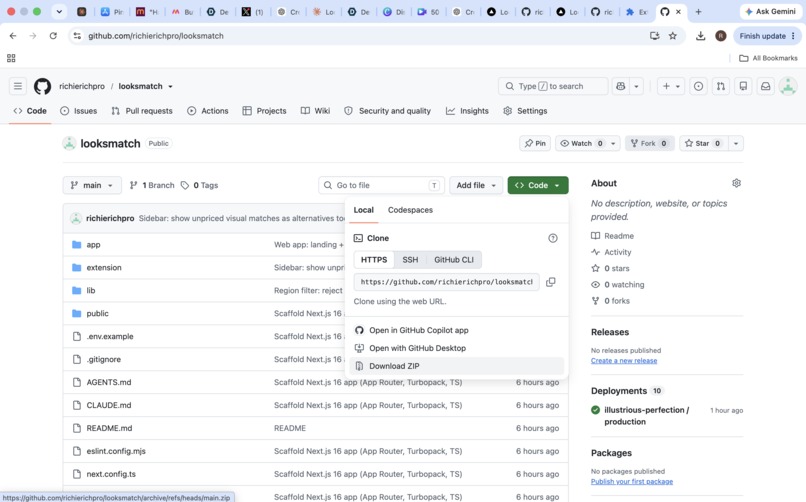The width and height of the screenshot is (806, 502).
Task: Edit About details via gear icon
Action: (736, 183)
